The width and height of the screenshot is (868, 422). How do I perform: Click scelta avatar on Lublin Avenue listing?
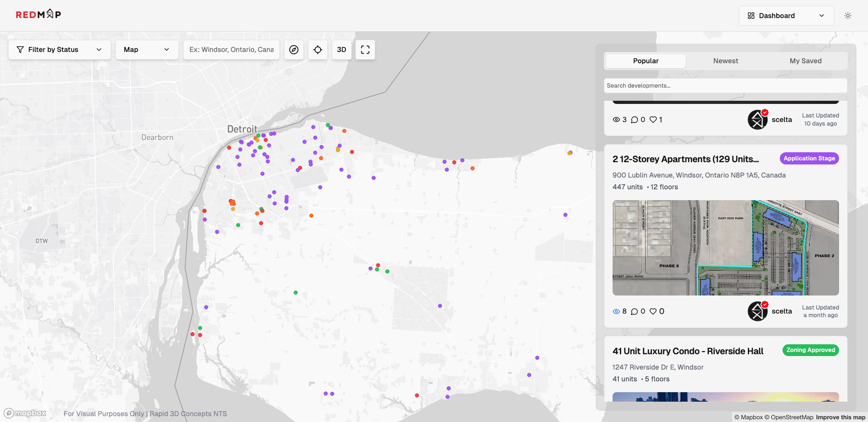tap(757, 311)
